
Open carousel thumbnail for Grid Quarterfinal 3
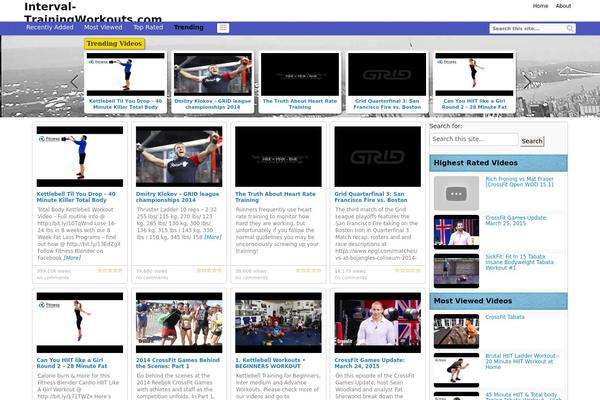[x=387, y=74]
